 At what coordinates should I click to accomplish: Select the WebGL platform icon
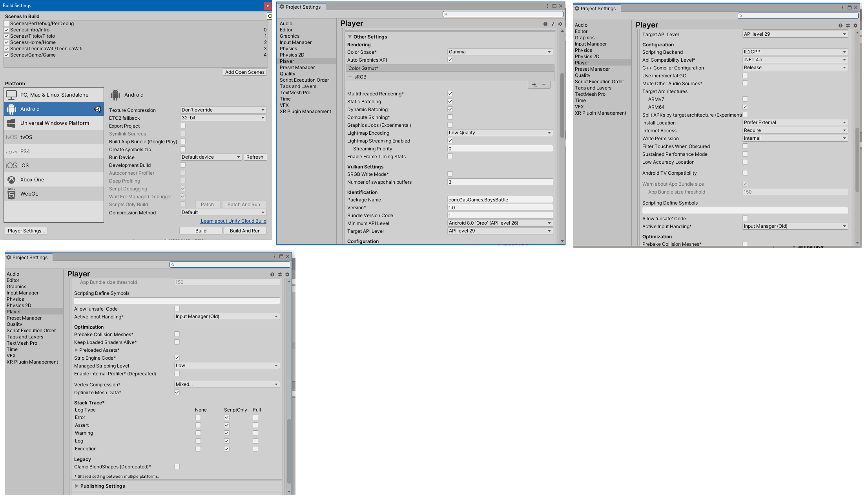click(x=11, y=194)
